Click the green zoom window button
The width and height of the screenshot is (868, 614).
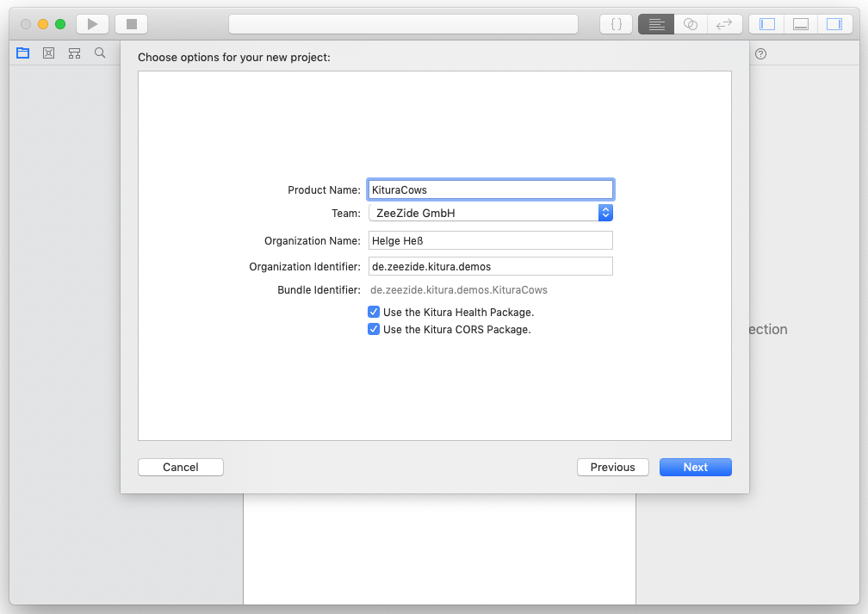[60, 24]
